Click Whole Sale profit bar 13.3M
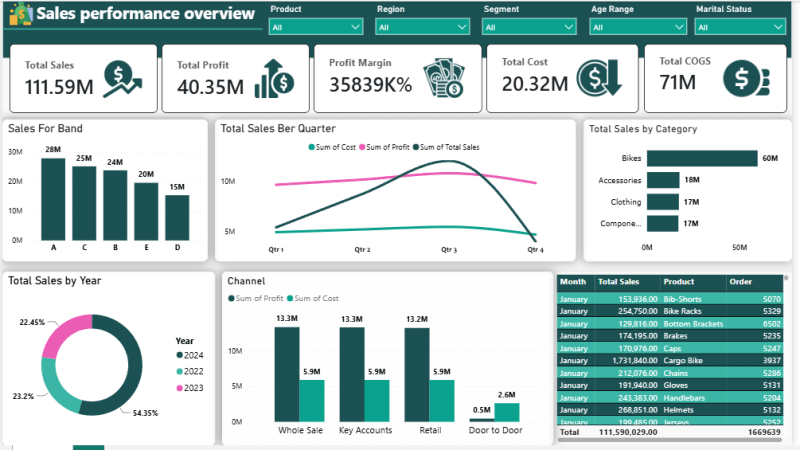The height and width of the screenshot is (450, 800). point(287,374)
